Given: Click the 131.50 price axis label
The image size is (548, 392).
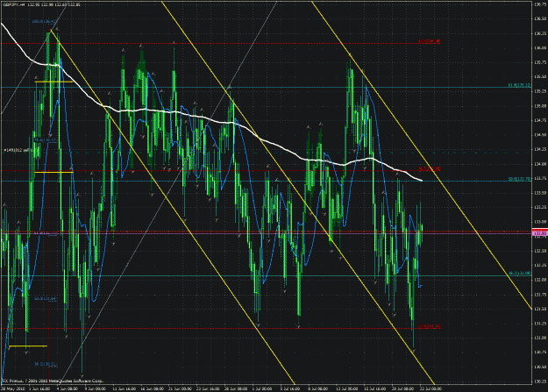Looking at the screenshot, I should tap(540, 309).
